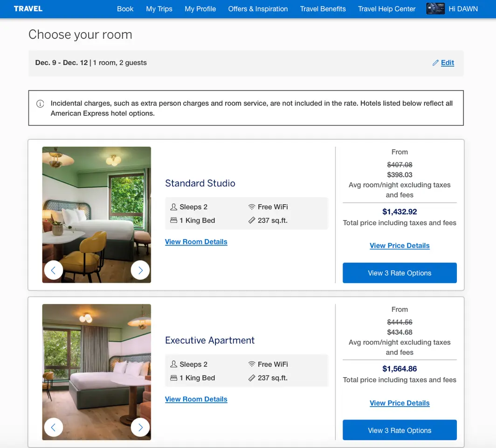496x448 pixels.
Task: Click the TRAVEL logo
Action: [28, 9]
